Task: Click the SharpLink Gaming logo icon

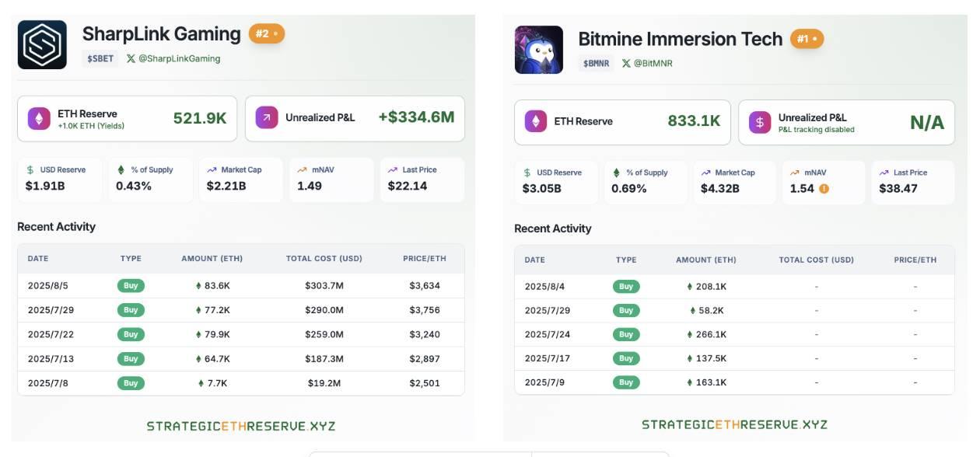Action: [42, 45]
